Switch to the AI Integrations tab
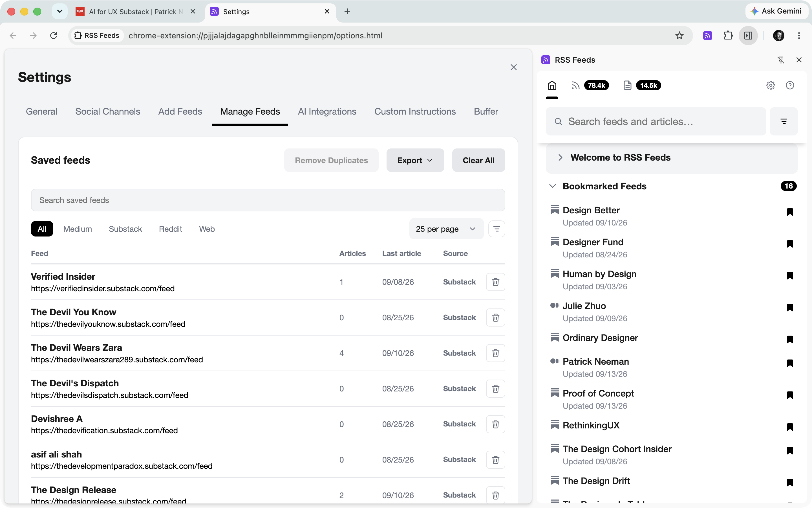This screenshot has width=812, height=508. point(327,111)
